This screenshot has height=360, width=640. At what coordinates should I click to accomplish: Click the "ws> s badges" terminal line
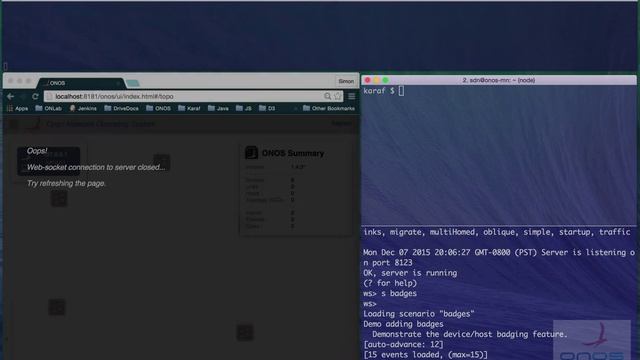390,293
